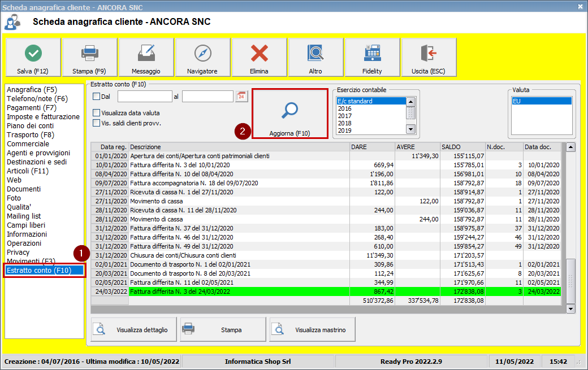
Task: Click the Visualizza mastrino button
Action: [312, 329]
